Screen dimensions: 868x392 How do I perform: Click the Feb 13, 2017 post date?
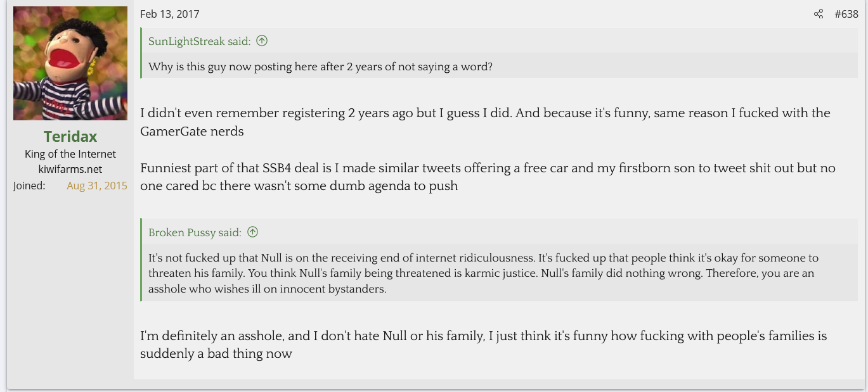169,14
